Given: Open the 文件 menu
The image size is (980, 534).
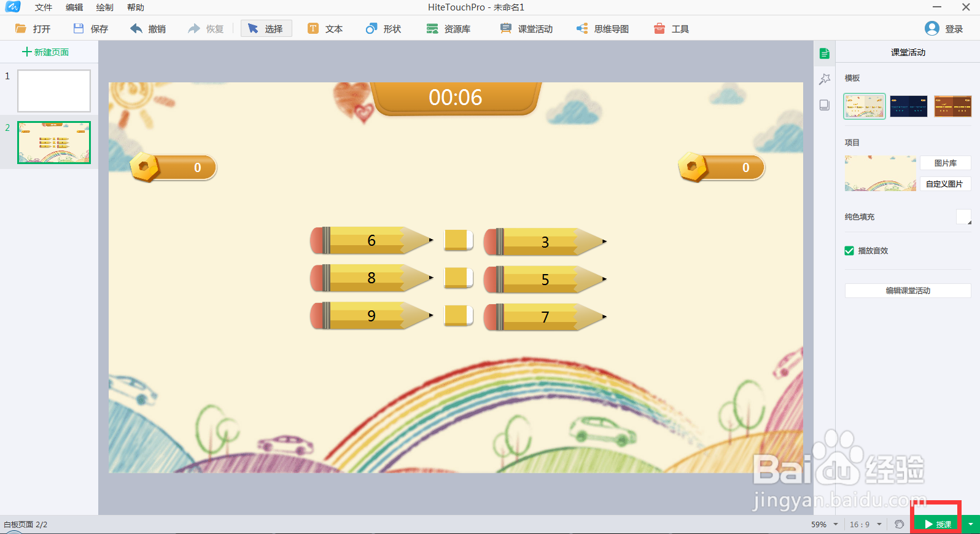Looking at the screenshot, I should coord(44,7).
